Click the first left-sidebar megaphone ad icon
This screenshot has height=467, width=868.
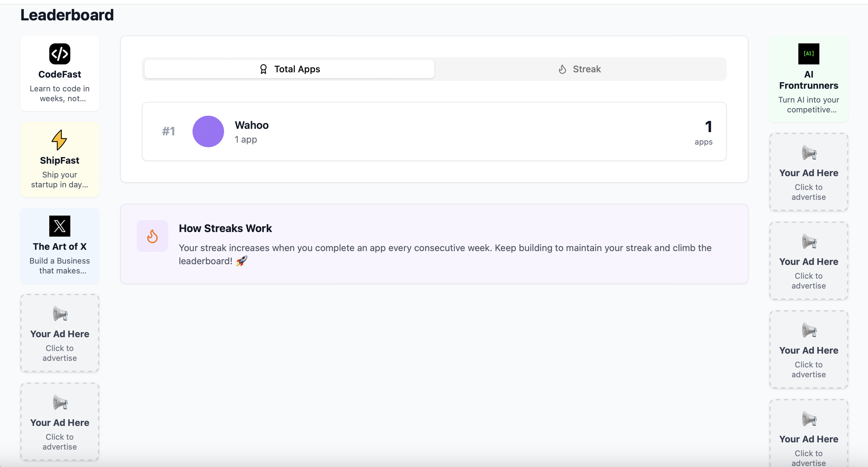60,314
